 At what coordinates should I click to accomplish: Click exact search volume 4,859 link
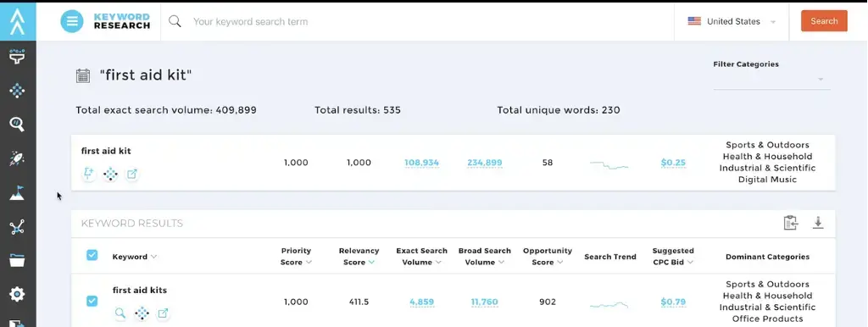pyautogui.click(x=421, y=302)
